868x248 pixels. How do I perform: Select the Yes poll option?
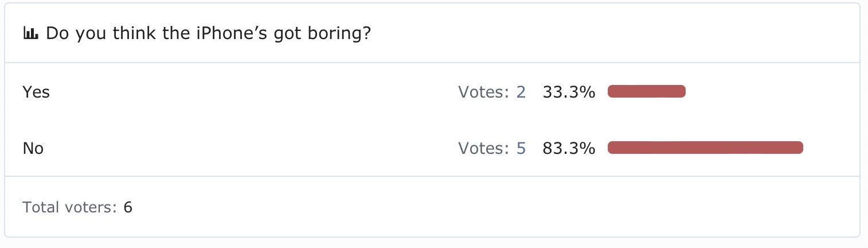pyautogui.click(x=36, y=92)
